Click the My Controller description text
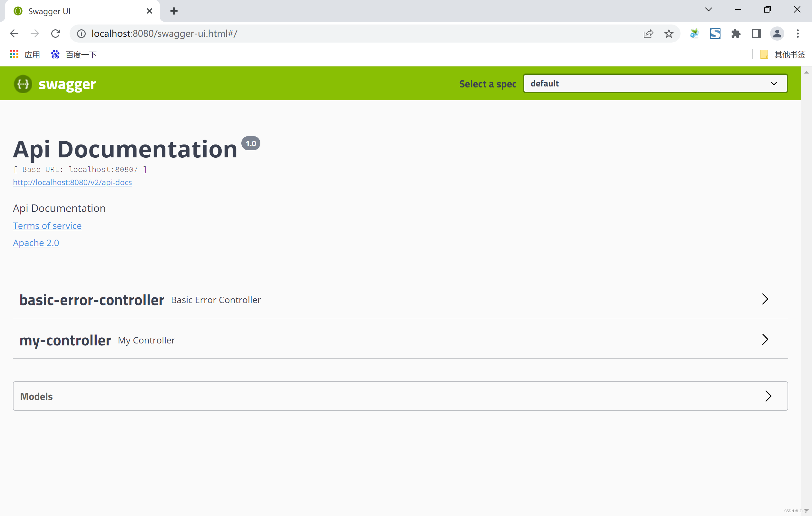Screen dimensions: 812x516 click(146, 340)
